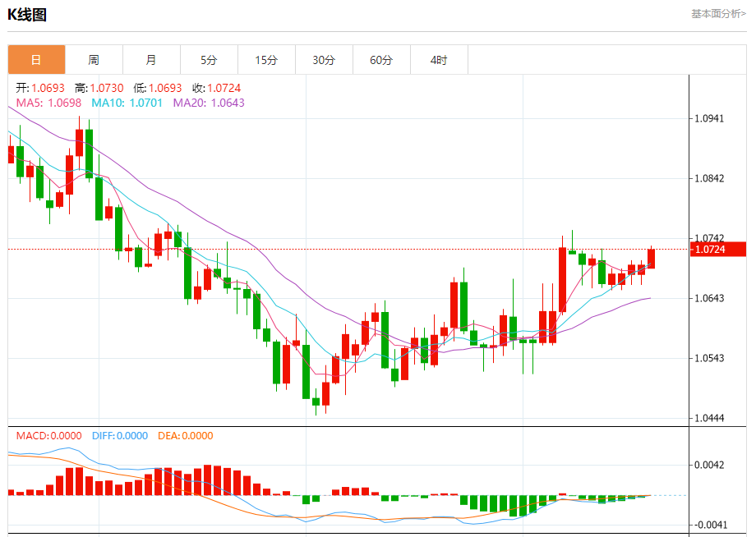Open the 15分 interval tab

[x=266, y=60]
